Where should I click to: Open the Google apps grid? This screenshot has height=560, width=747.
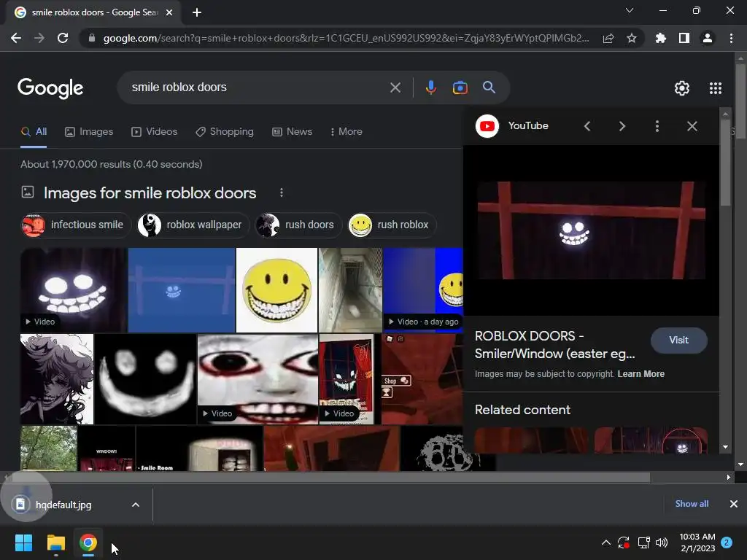tap(716, 88)
